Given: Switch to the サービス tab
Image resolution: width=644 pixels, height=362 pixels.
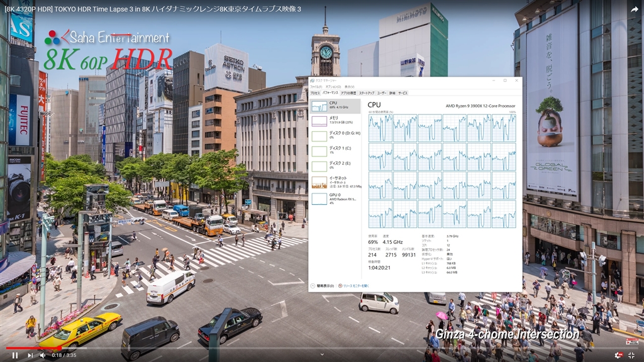Looking at the screenshot, I should 403,93.
